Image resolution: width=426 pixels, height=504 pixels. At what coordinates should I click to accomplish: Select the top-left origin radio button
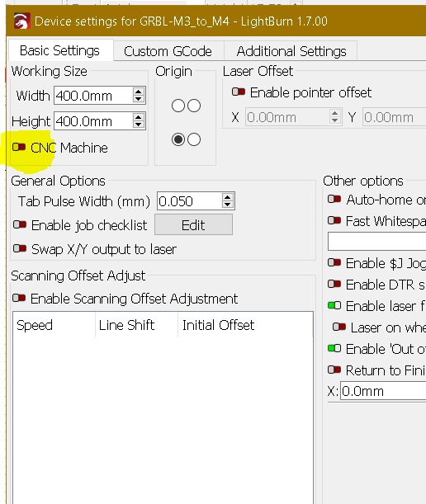[x=178, y=106]
